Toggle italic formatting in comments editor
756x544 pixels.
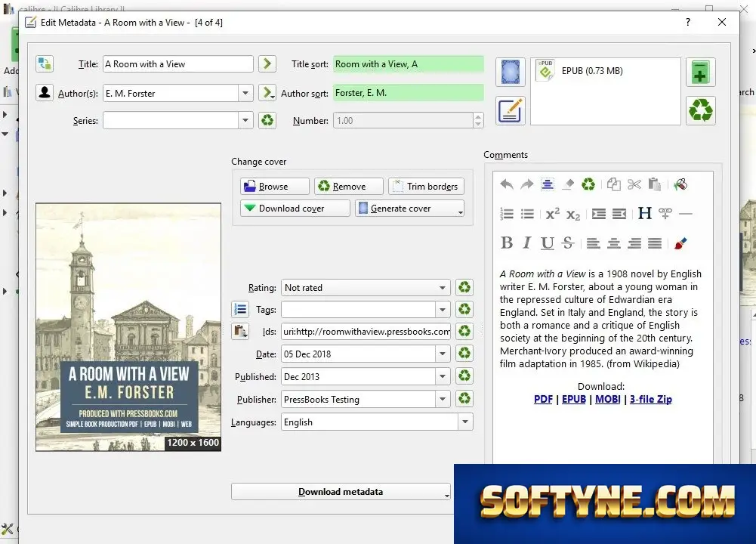526,243
